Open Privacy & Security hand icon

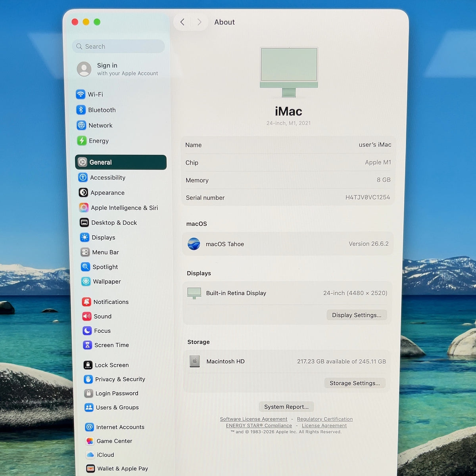[88, 379]
